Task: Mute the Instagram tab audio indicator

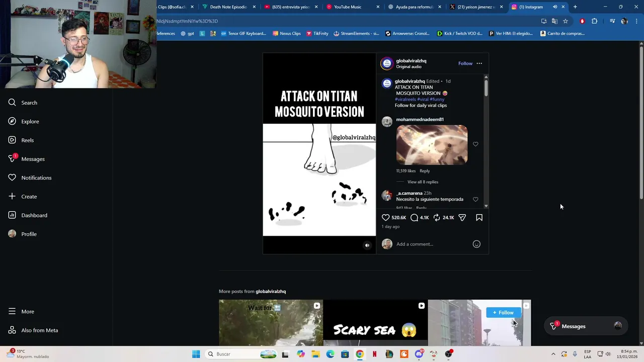Action: [x=555, y=7]
